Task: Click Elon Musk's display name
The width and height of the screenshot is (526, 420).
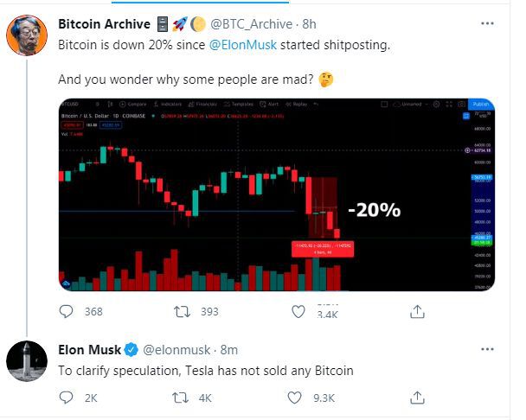Action: (x=90, y=350)
